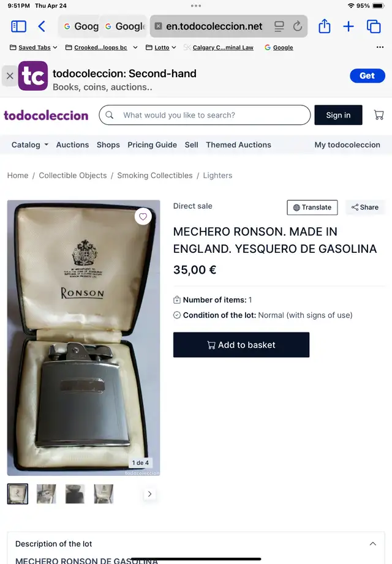
Task: Open the Saved Tabs bookmarks folder
Action: (34, 48)
